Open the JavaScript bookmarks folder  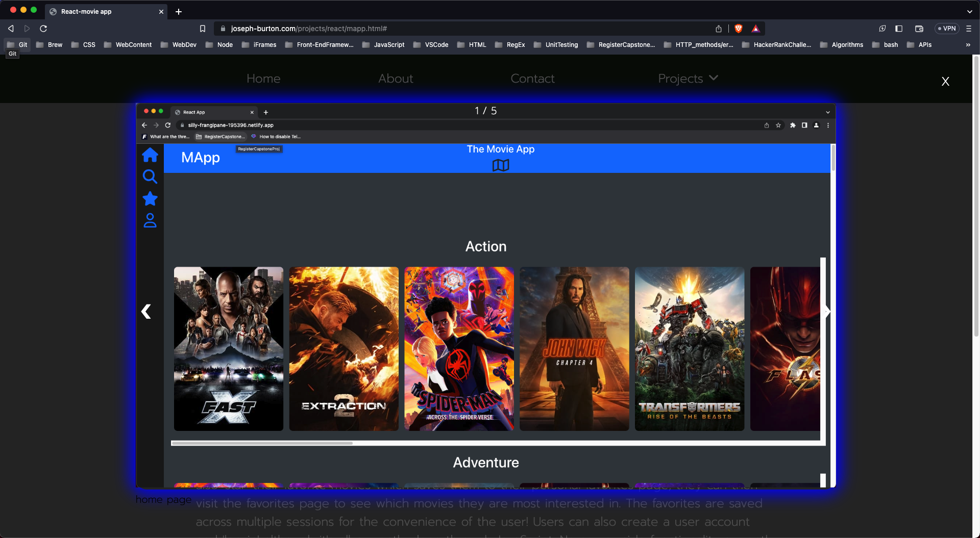click(383, 45)
